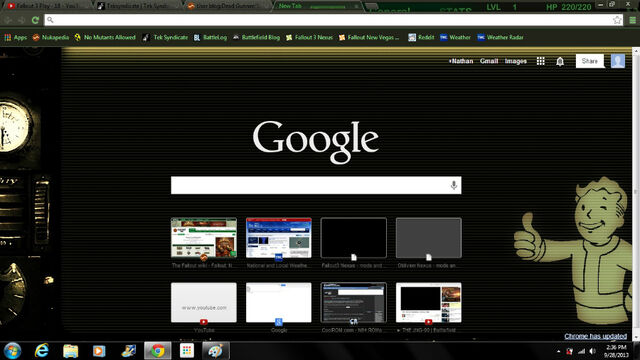Reload the page with the refresh icon
The width and height of the screenshot is (640, 360).
click(x=35, y=20)
